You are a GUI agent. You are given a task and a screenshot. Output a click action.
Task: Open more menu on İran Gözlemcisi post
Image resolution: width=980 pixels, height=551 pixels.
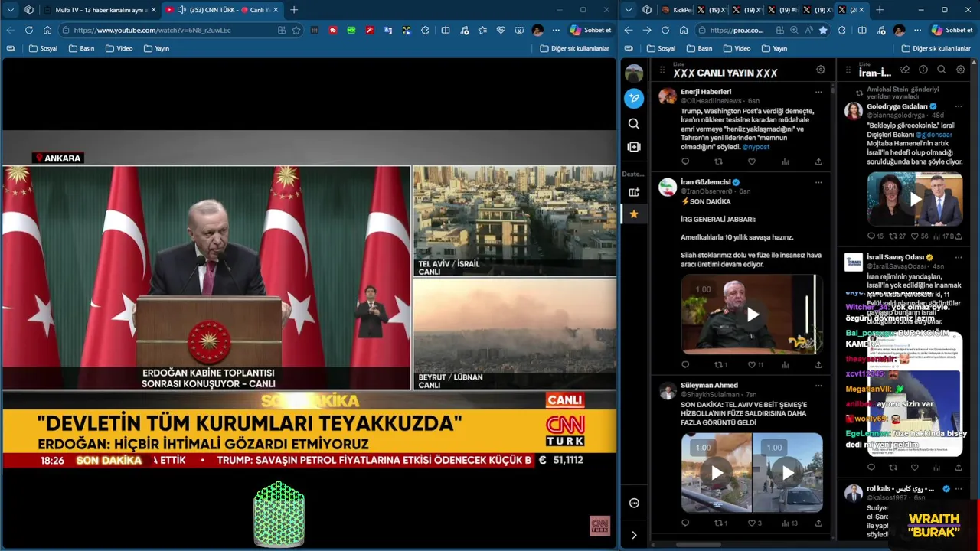818,182
